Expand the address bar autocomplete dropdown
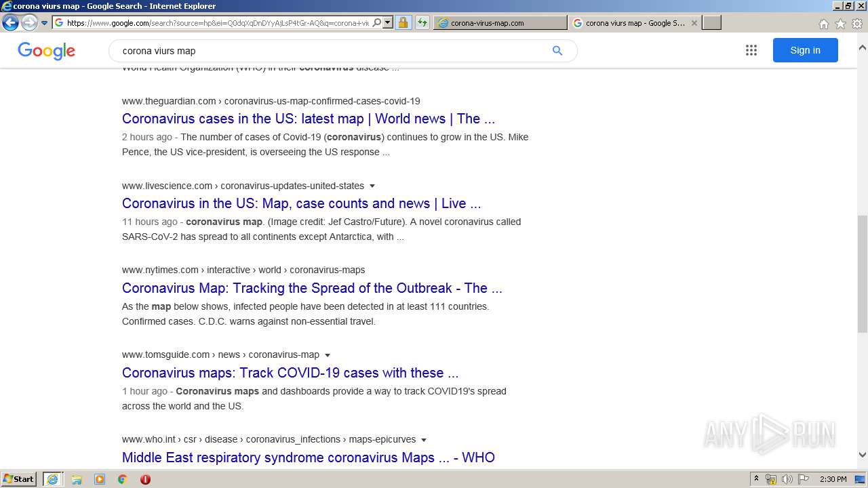This screenshot has height=488, width=868. [x=388, y=22]
